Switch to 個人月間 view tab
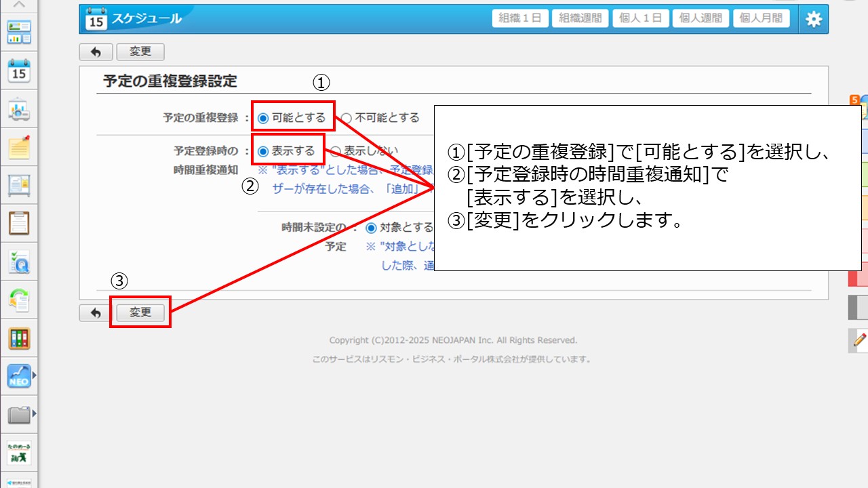This screenshot has width=868, height=488. [761, 19]
